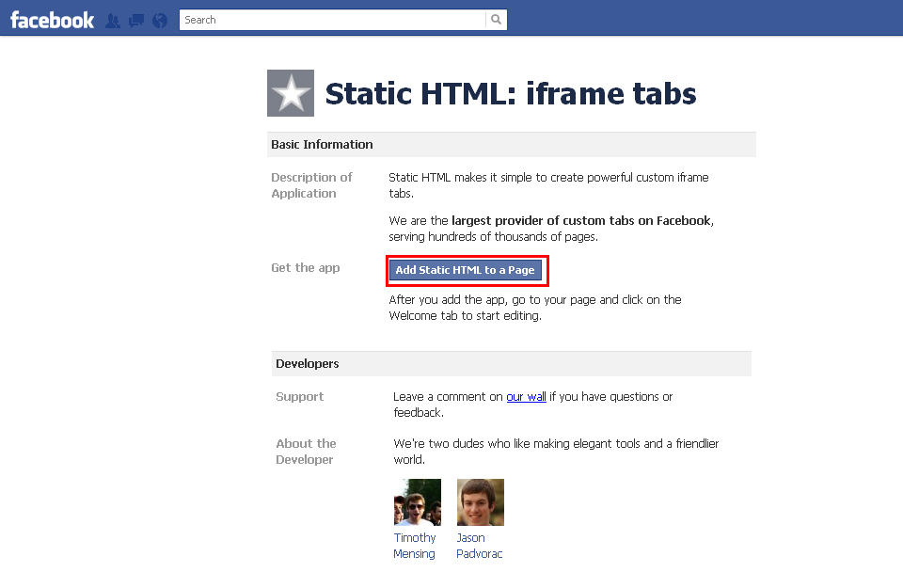Click the Facebook logo to go home
Screen dimensions: 903x588
click(51, 19)
